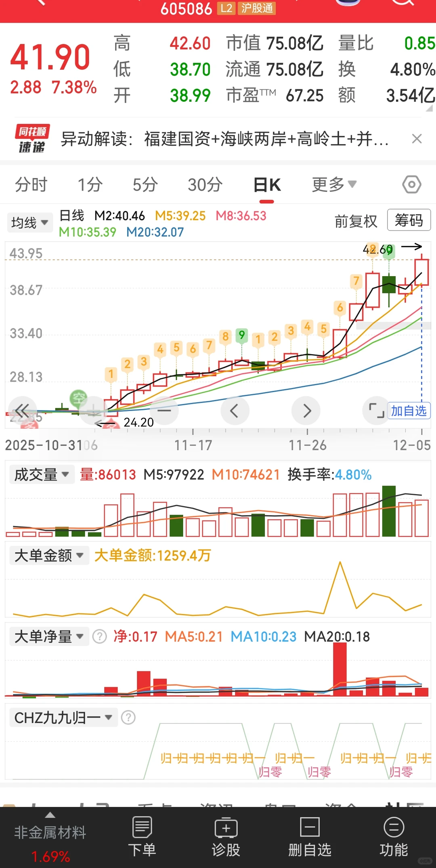Tap the 删自选 remove-watchlist icon
The width and height of the screenshot is (436, 868).
coord(310,827)
